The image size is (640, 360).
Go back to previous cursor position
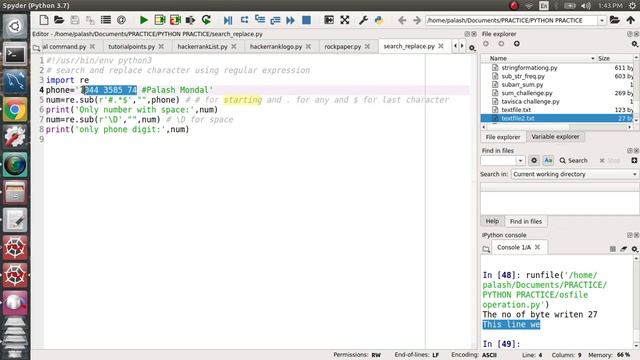click(402, 20)
